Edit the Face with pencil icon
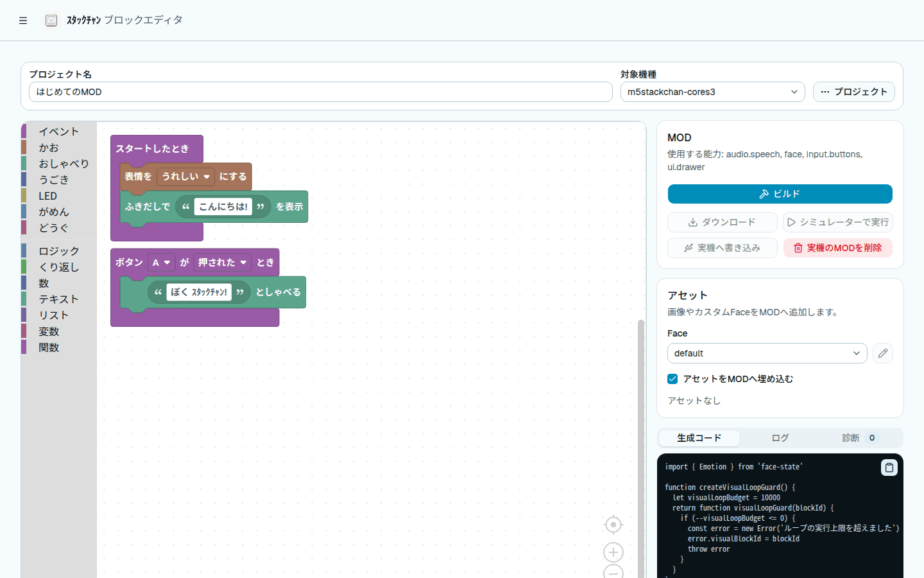 point(883,353)
